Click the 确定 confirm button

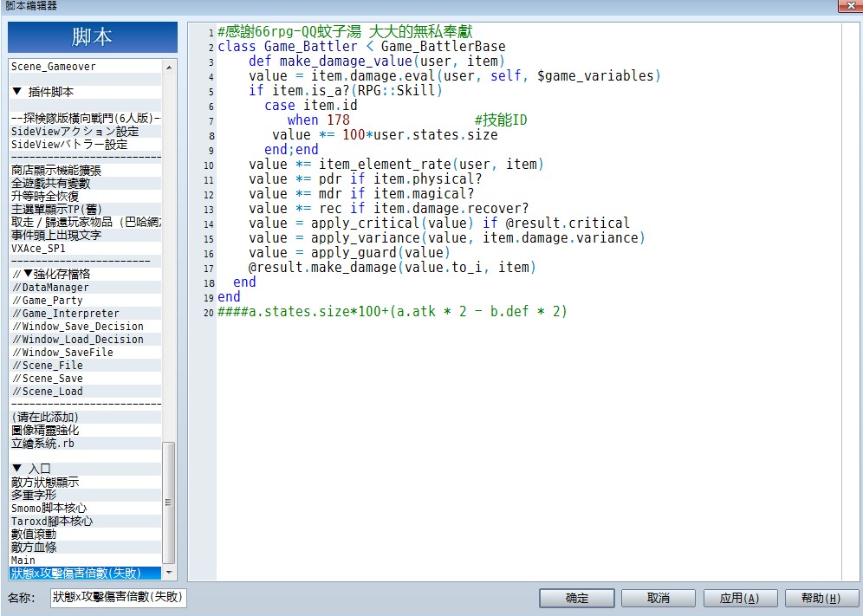point(577,598)
